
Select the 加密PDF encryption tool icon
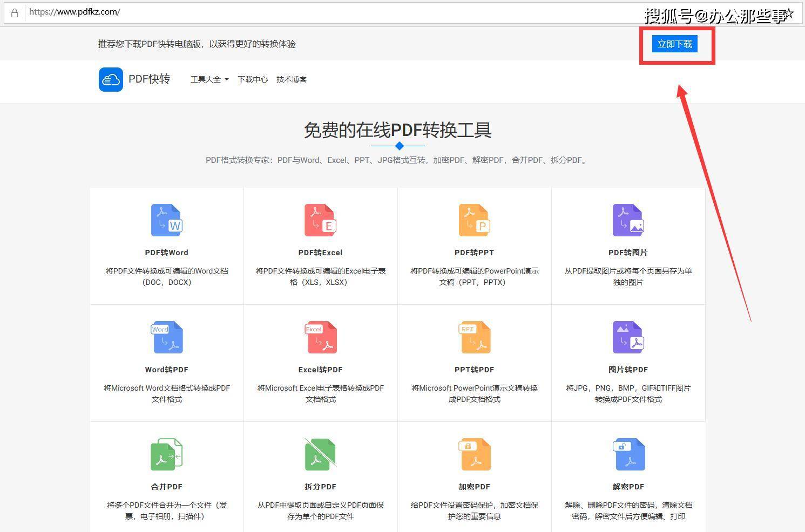tap(474, 454)
